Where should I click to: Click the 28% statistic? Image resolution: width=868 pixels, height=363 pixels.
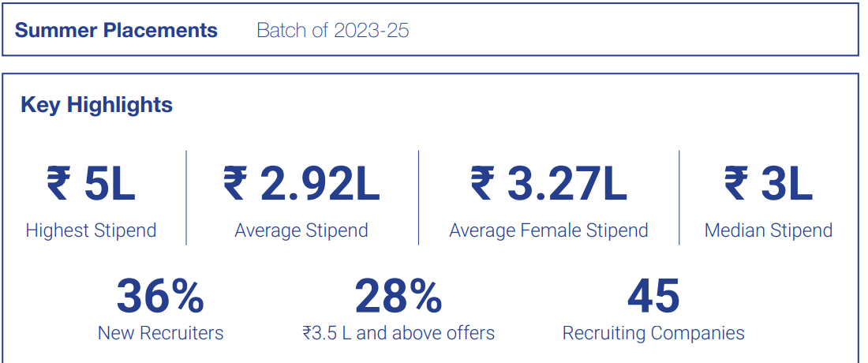click(x=398, y=297)
